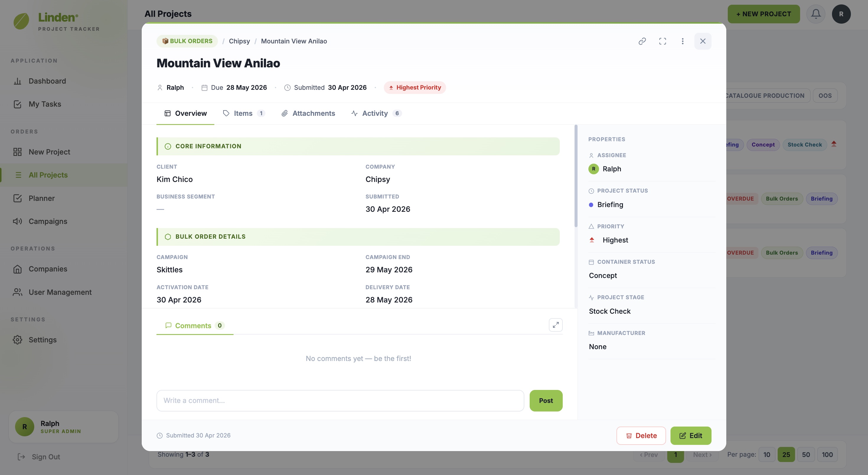868x475 pixels.
Task: Open the Planner page
Action: [63, 199]
